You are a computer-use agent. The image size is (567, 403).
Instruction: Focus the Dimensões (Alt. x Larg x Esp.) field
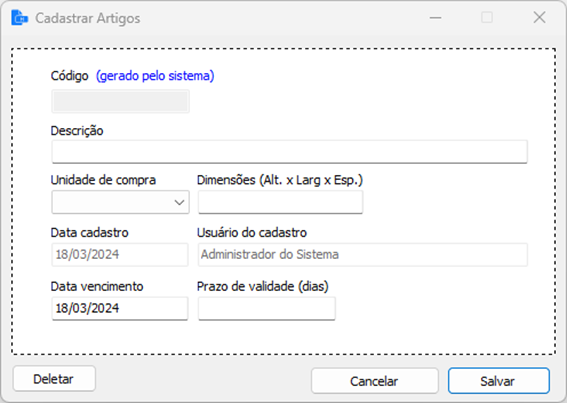280,202
